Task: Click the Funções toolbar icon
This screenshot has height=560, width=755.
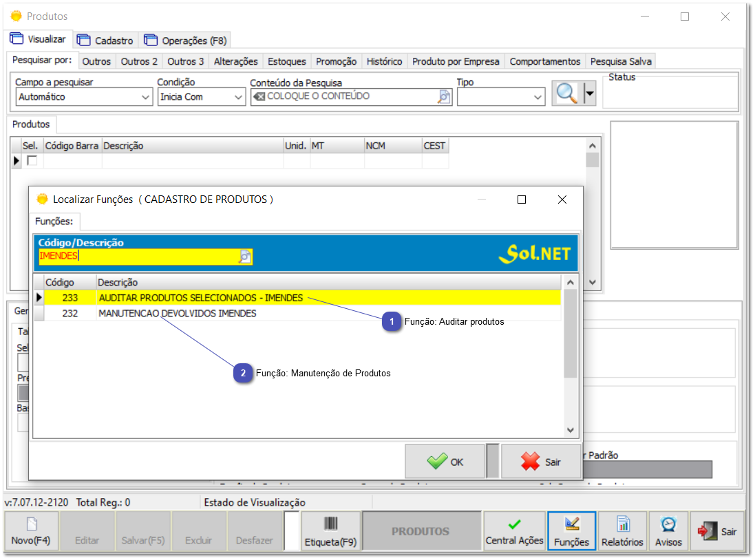Action: click(x=571, y=525)
